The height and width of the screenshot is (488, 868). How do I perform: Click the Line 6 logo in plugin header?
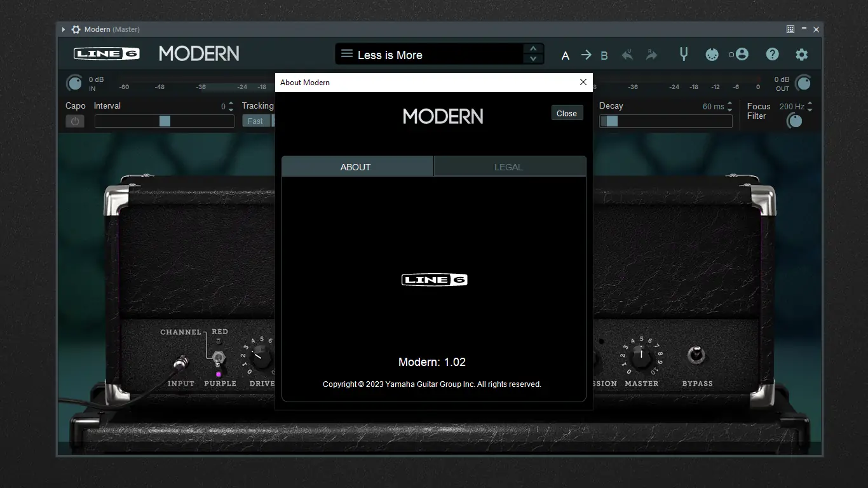tap(107, 54)
